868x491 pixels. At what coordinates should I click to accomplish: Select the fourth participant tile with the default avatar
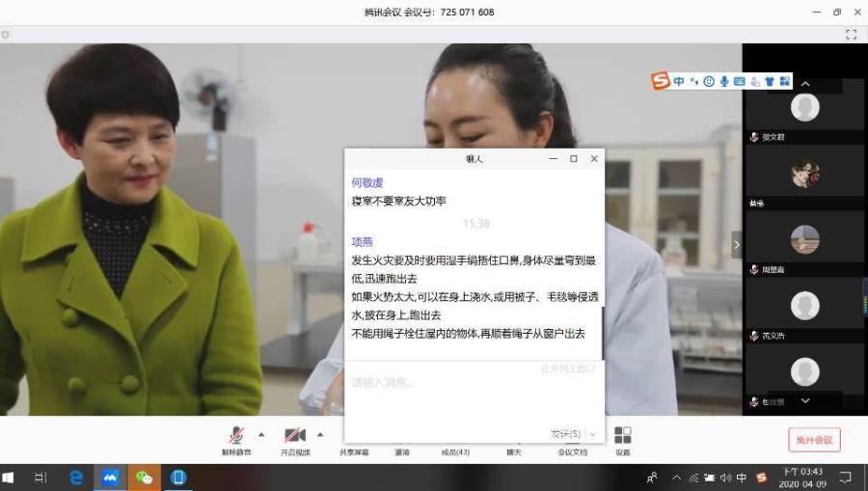click(x=805, y=309)
